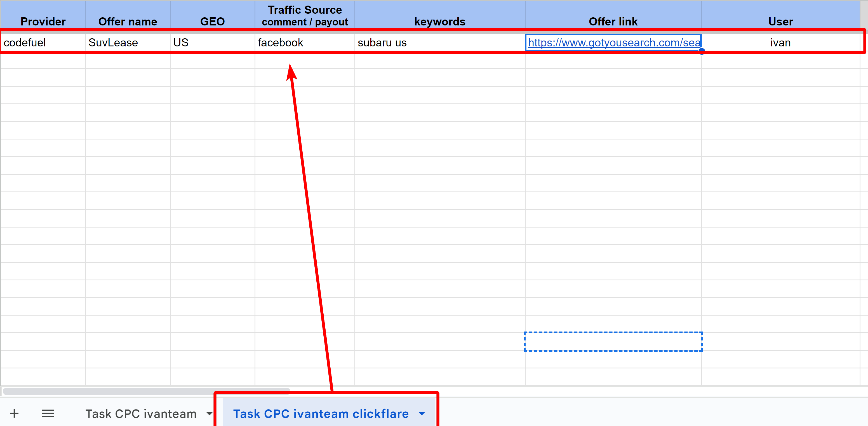The image size is (868, 426).
Task: Click the Traffic Source comment / payout header
Action: (305, 15)
